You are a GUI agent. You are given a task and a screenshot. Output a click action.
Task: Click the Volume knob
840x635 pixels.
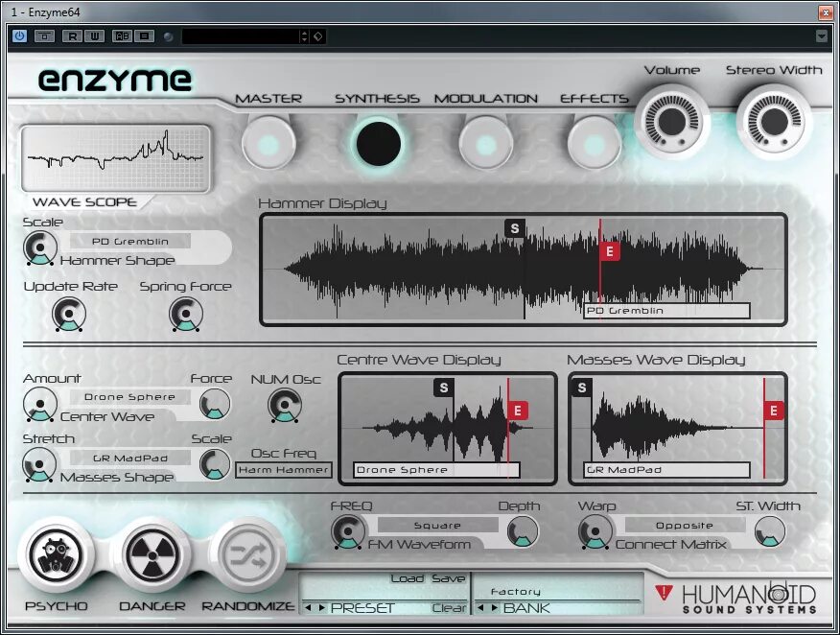click(x=672, y=122)
